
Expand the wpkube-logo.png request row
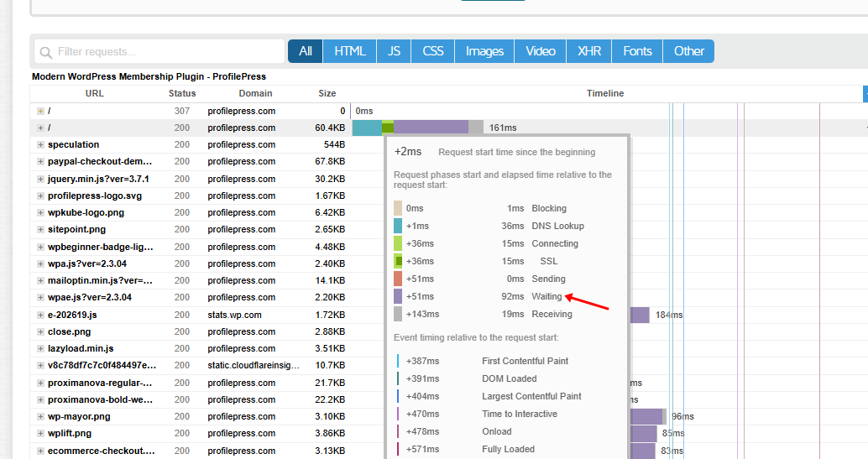click(x=40, y=212)
